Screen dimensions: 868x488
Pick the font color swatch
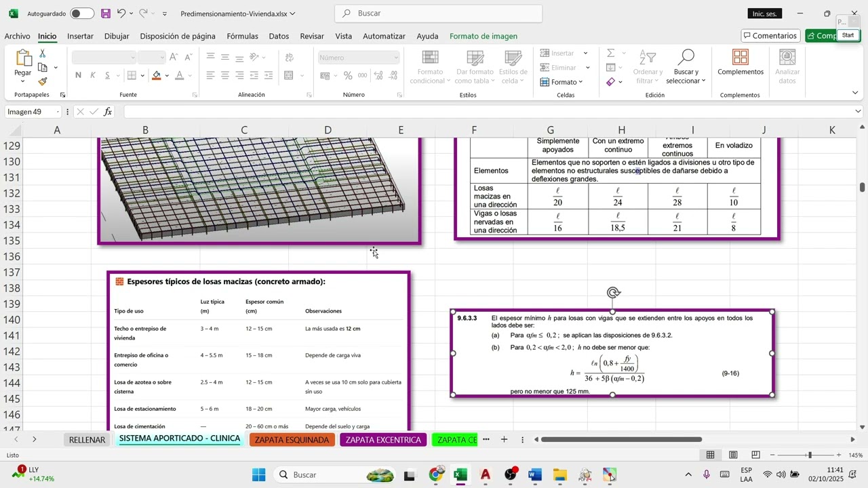(179, 75)
